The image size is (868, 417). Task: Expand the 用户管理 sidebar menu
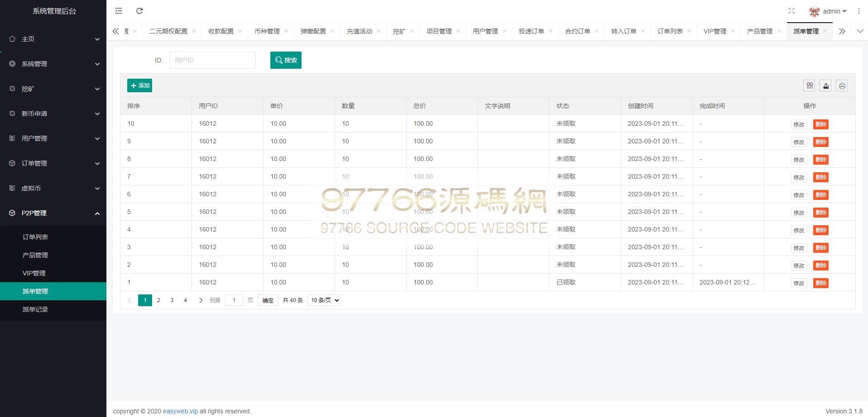click(x=53, y=138)
